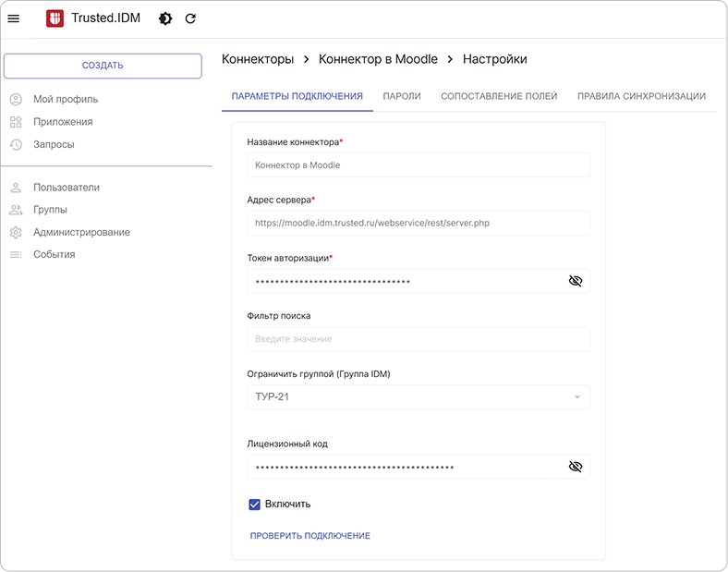
Task: Open the Сопоставление полей tab
Action: coord(499,97)
